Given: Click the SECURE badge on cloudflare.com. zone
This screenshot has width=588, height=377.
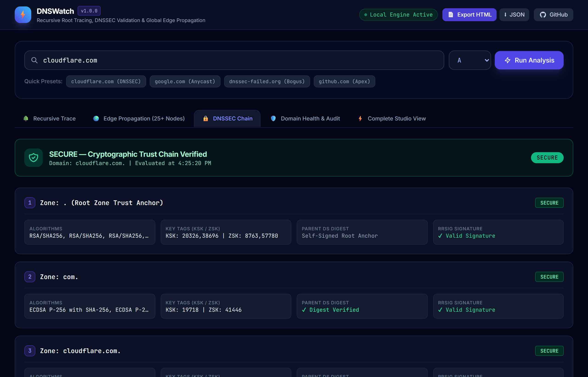Looking at the screenshot, I should tap(549, 351).
